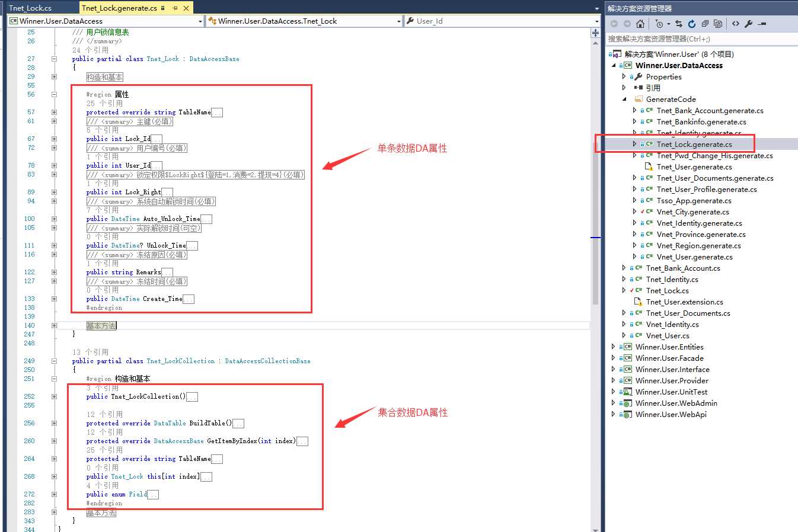Viewport: 798px width, 532px height.
Task: Open Tnet_User.generate.cs file
Action: [694, 166]
